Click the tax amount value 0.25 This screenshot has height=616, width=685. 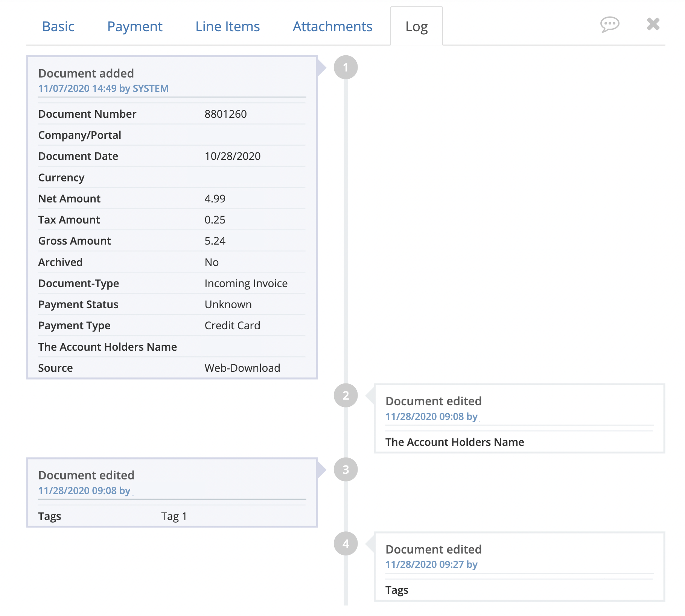[x=215, y=220]
